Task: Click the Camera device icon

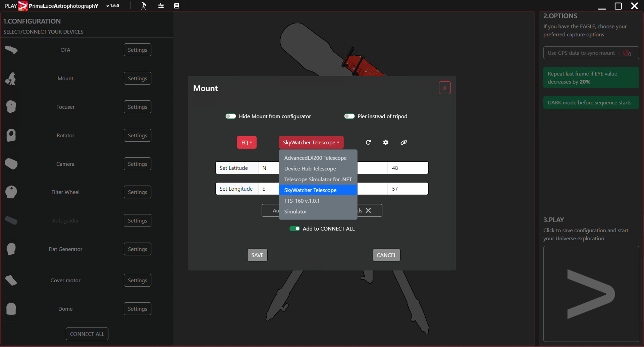Action: tap(11, 164)
